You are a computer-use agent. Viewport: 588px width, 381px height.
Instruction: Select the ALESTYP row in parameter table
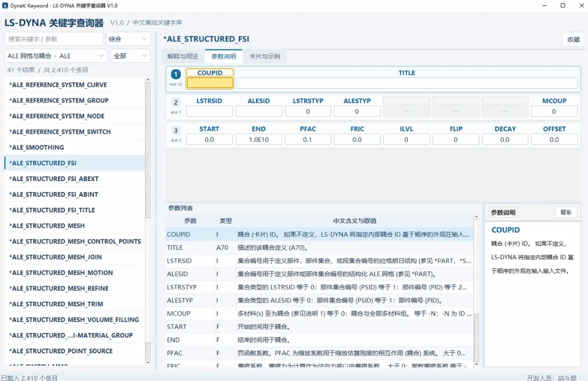coord(320,300)
